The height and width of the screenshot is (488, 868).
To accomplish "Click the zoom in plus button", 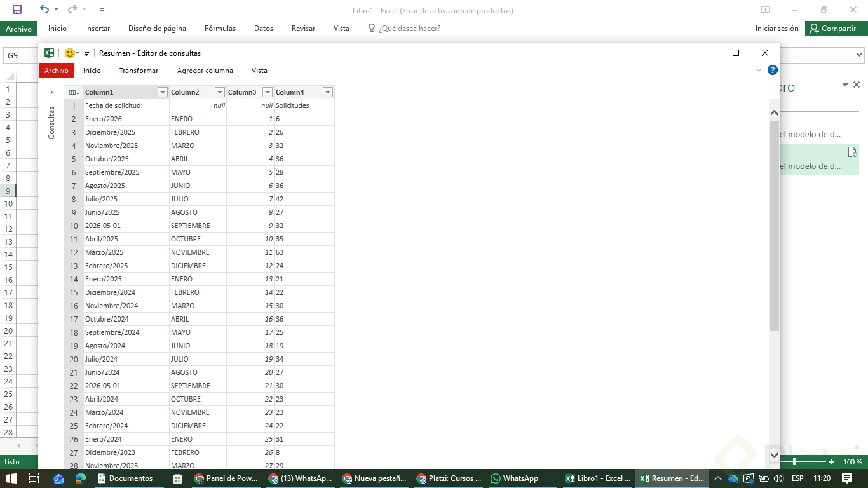I will pyautogui.click(x=831, y=462).
